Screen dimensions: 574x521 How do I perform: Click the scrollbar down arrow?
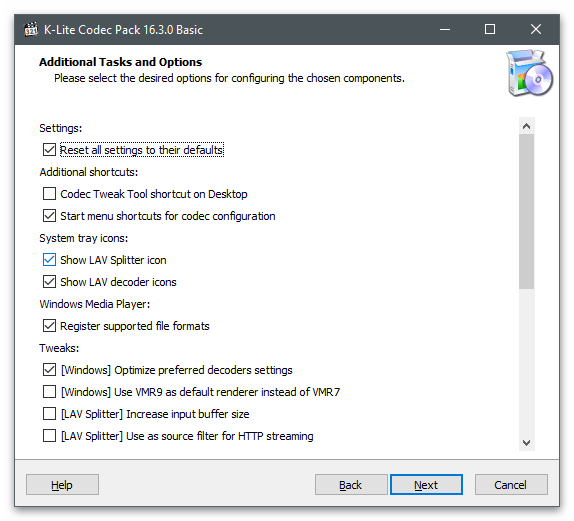pyautogui.click(x=526, y=443)
